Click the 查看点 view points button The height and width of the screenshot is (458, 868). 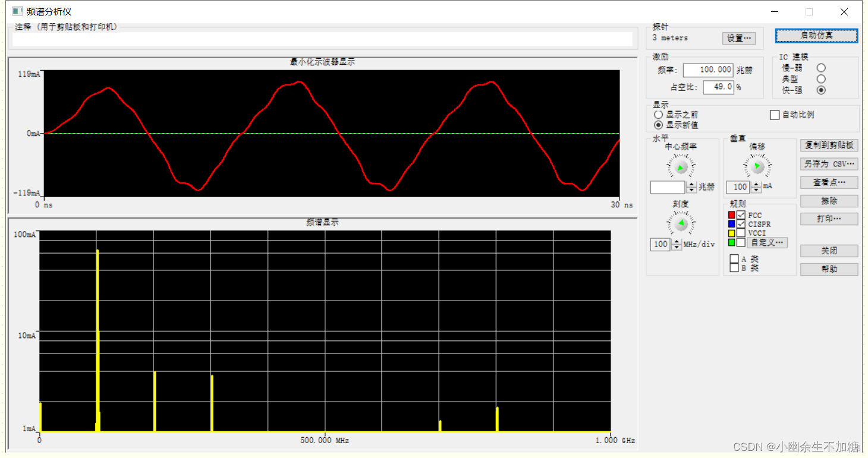829,182
